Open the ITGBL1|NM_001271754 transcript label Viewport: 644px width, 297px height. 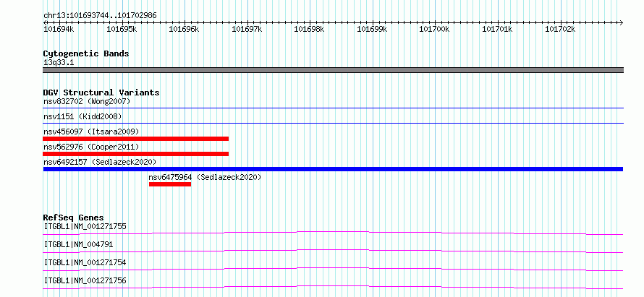click(85, 262)
